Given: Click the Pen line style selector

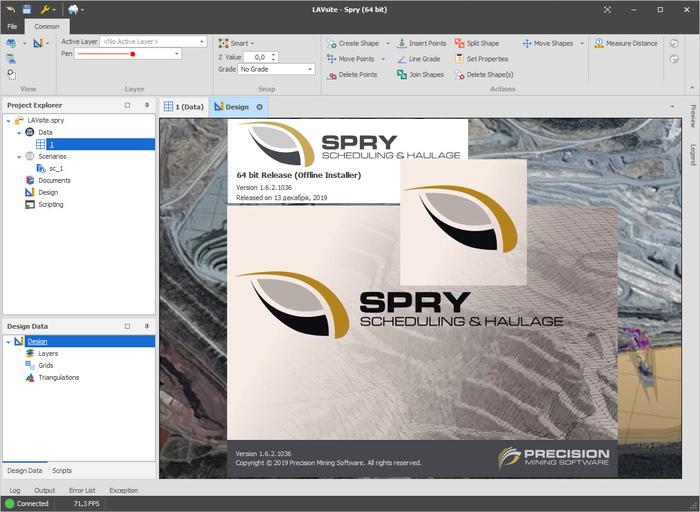Looking at the screenshot, I should [x=135, y=54].
